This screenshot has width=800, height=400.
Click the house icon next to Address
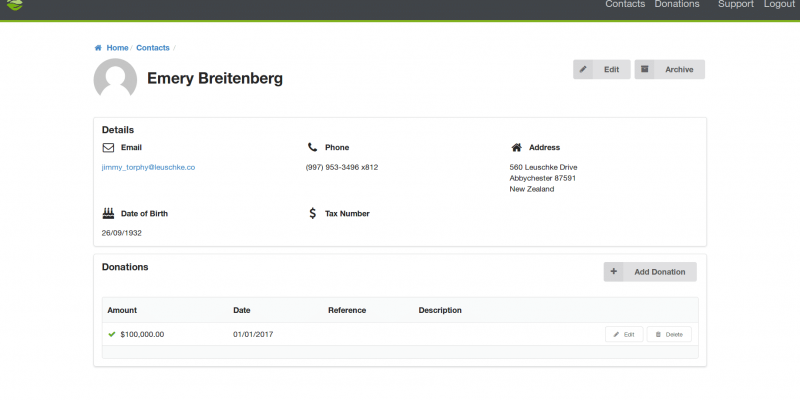(x=517, y=147)
